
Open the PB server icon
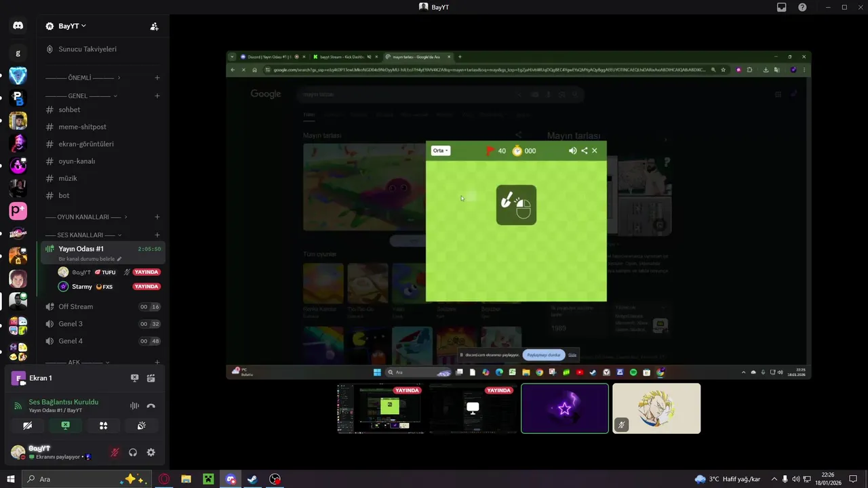point(18,98)
